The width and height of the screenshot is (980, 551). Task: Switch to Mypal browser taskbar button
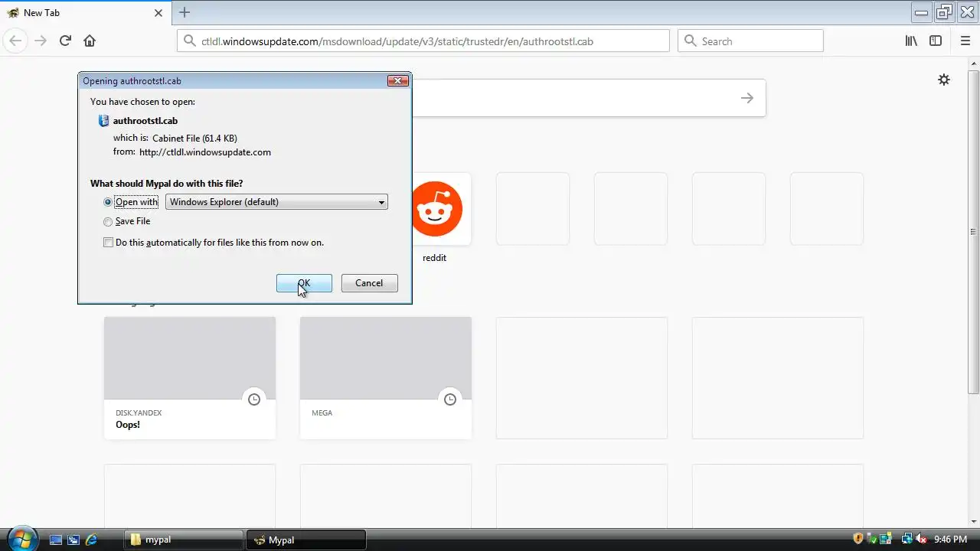[306, 540]
